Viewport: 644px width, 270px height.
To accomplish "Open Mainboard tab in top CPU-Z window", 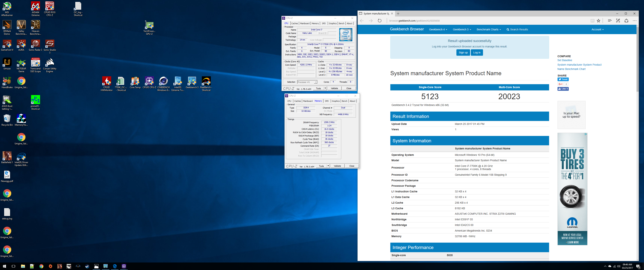I will click(305, 24).
